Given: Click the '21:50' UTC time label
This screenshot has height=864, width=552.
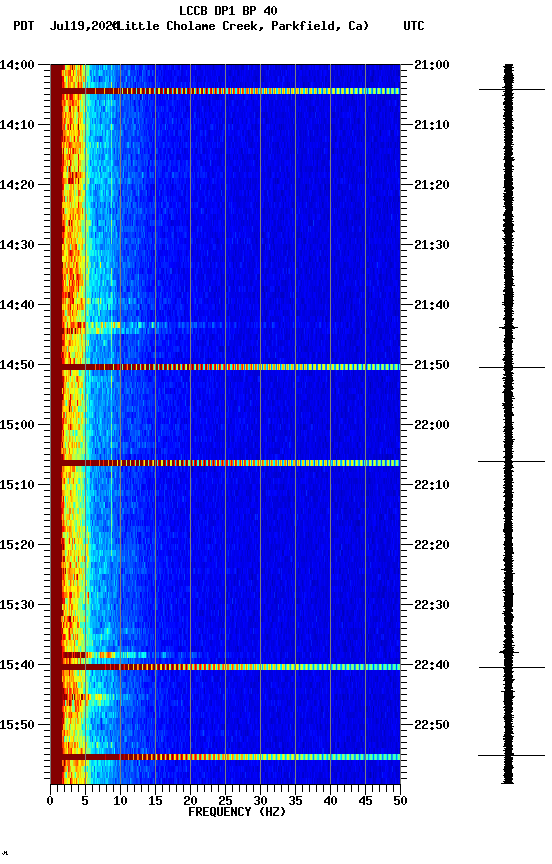Looking at the screenshot, I should click(432, 365).
